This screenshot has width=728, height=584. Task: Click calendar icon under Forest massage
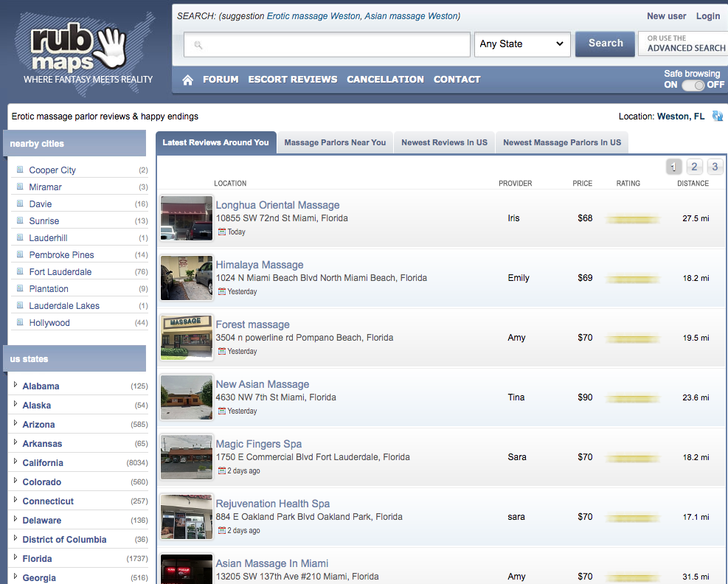click(222, 352)
